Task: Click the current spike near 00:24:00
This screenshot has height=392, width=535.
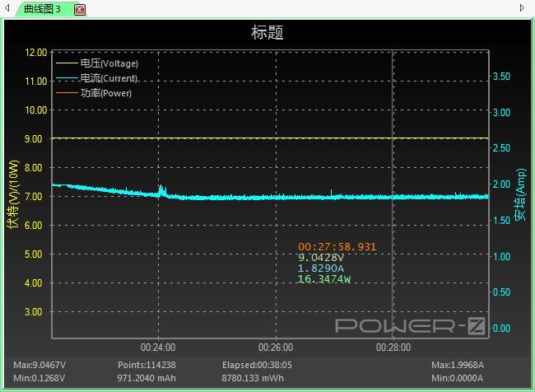Action: [162, 190]
